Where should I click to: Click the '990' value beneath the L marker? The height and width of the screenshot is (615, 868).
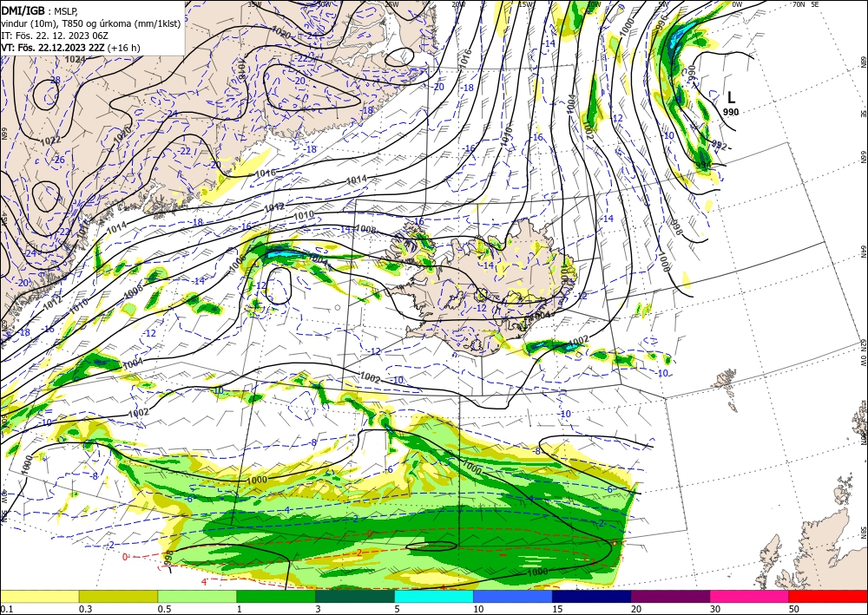pyautogui.click(x=731, y=112)
